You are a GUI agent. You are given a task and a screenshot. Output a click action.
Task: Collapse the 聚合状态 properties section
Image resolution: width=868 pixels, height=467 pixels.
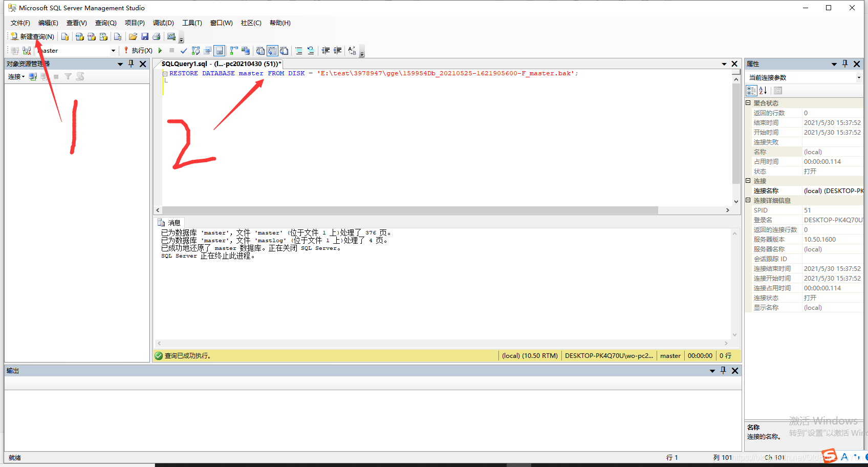749,102
